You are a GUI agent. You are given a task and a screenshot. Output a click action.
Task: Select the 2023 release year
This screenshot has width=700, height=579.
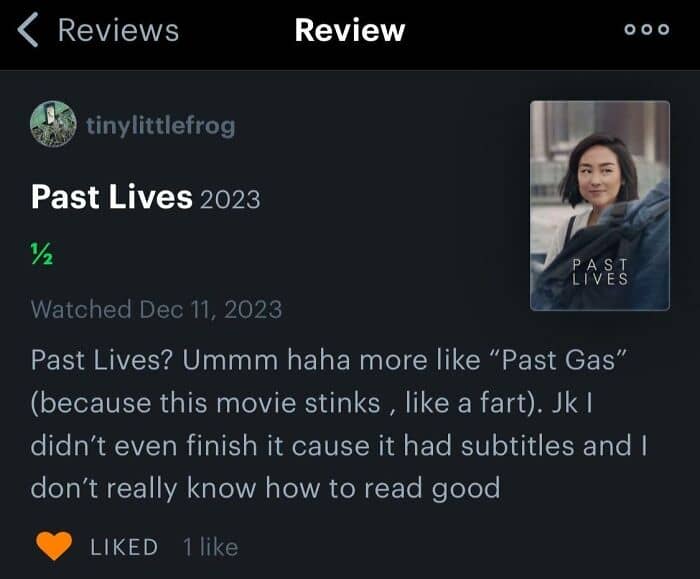coord(230,200)
